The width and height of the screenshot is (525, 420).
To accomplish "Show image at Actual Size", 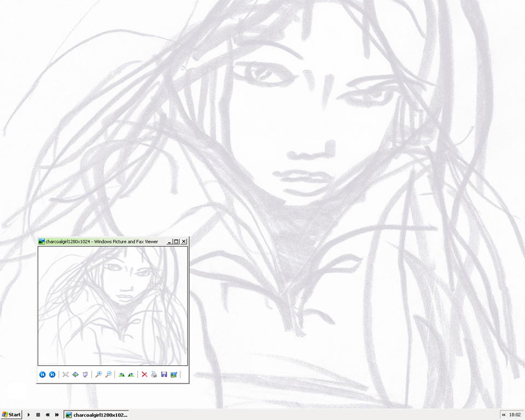I will click(75, 375).
